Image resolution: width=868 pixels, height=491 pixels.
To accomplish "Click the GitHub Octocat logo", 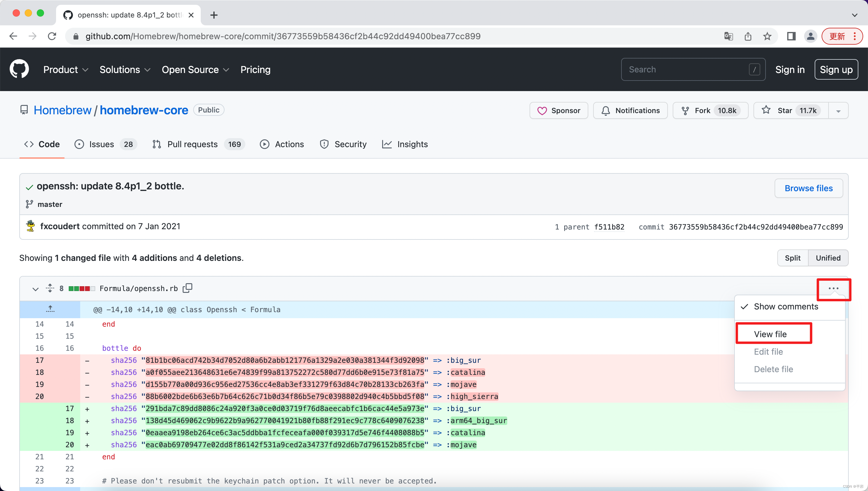I will tap(19, 69).
